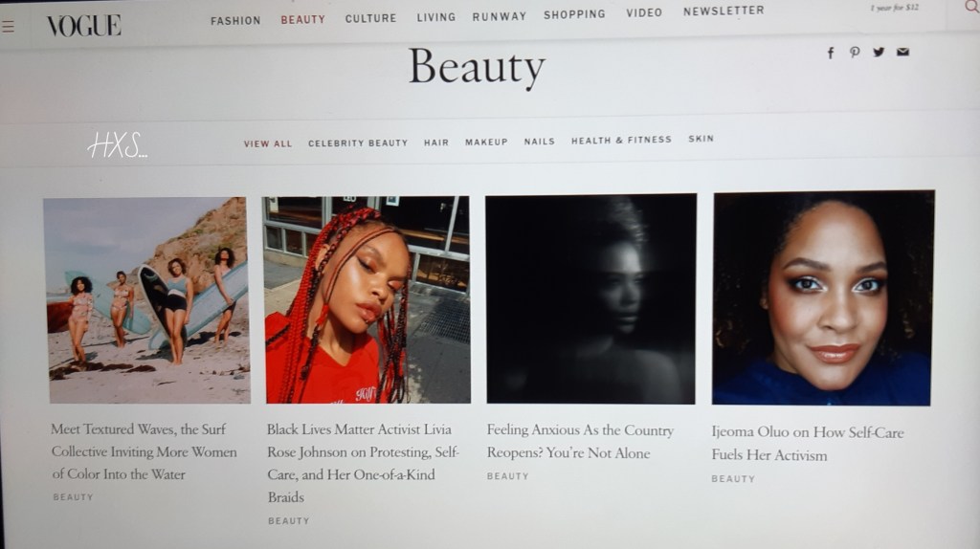Open the Fashion menu item

coord(235,21)
